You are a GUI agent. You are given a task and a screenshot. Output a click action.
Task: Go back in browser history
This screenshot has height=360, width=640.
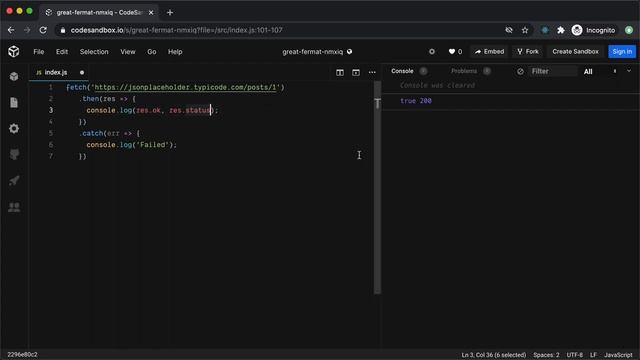click(x=11, y=30)
